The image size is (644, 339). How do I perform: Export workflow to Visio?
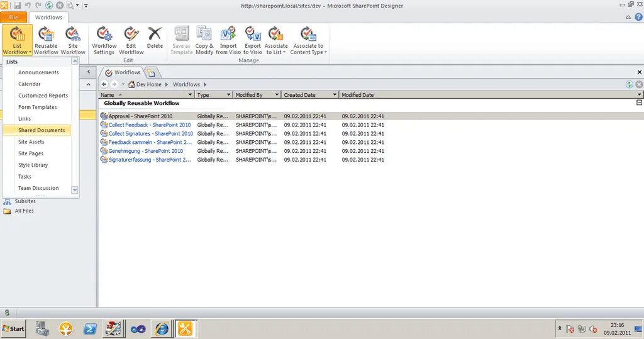(253, 40)
